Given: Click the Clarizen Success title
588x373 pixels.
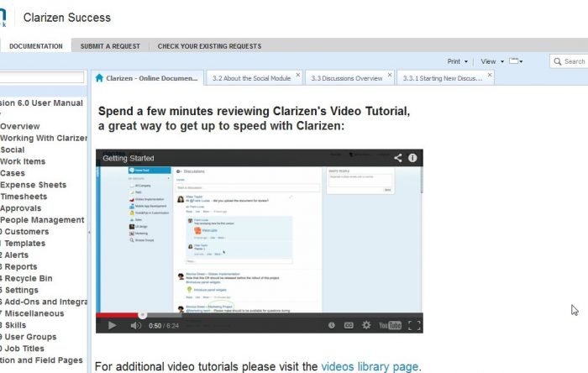Looking at the screenshot, I should (x=67, y=18).
